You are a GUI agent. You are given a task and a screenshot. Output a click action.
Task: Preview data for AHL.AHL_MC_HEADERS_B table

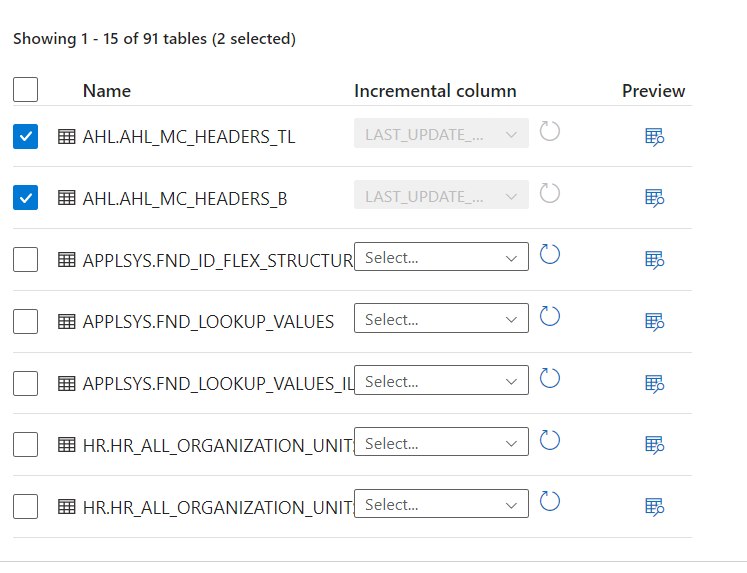(654, 198)
